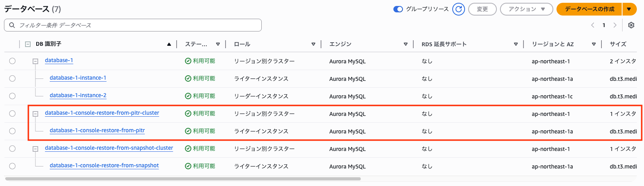Image resolution: width=644 pixels, height=186 pixels.
Task: Click ライターインスタンス role for database-1-instance-1
Action: [261, 78]
